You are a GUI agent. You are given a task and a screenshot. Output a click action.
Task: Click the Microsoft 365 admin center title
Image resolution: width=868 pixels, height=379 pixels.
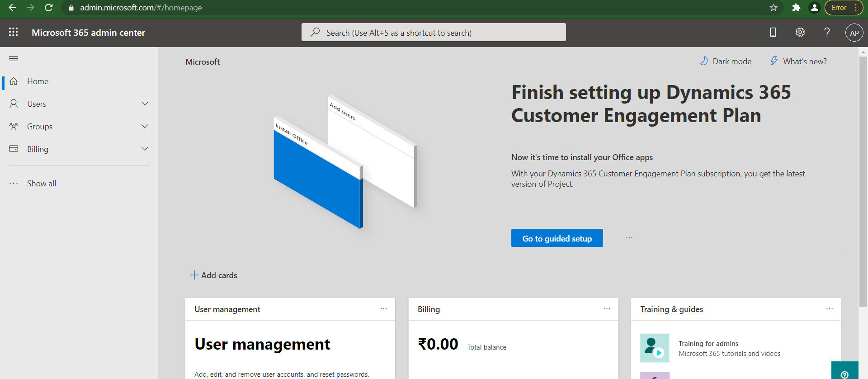pyautogui.click(x=89, y=33)
